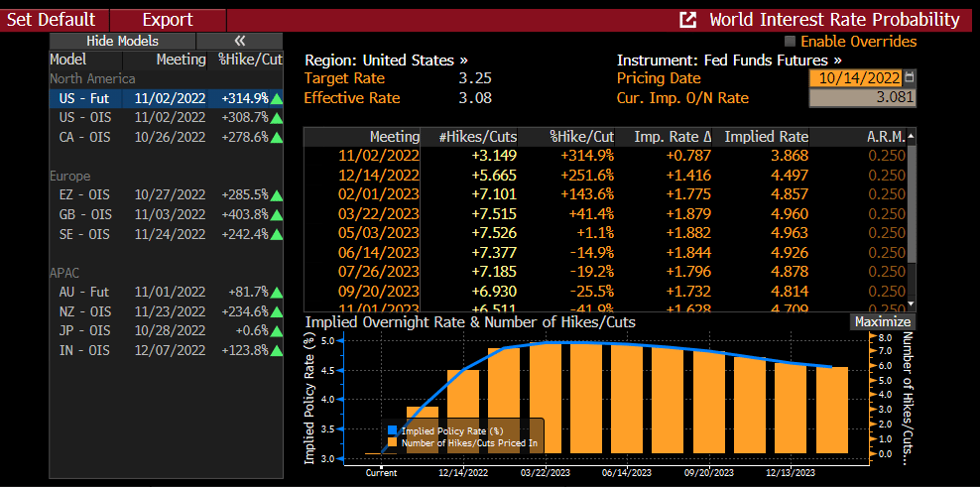The image size is (980, 487).
Task: Click green up arrow on NZ - OIS row
Action: (277, 312)
